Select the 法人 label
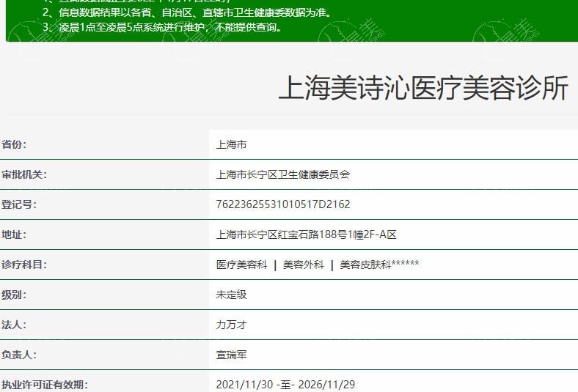Image resolution: width=578 pixels, height=392 pixels. tap(14, 325)
